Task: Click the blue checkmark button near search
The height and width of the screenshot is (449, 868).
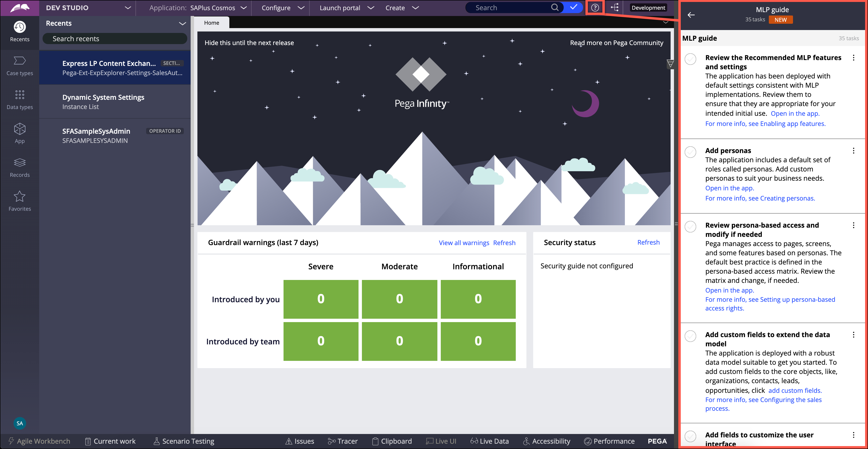Action: click(573, 8)
